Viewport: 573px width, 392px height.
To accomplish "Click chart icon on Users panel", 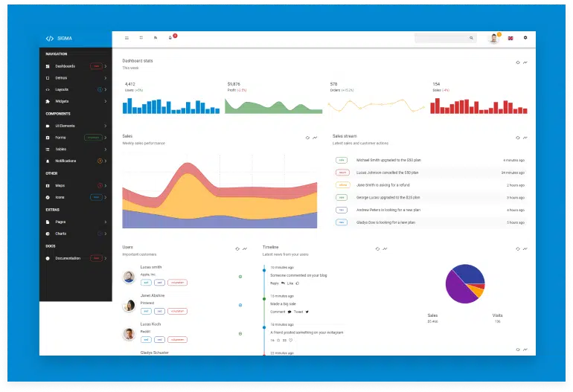I will (245, 248).
